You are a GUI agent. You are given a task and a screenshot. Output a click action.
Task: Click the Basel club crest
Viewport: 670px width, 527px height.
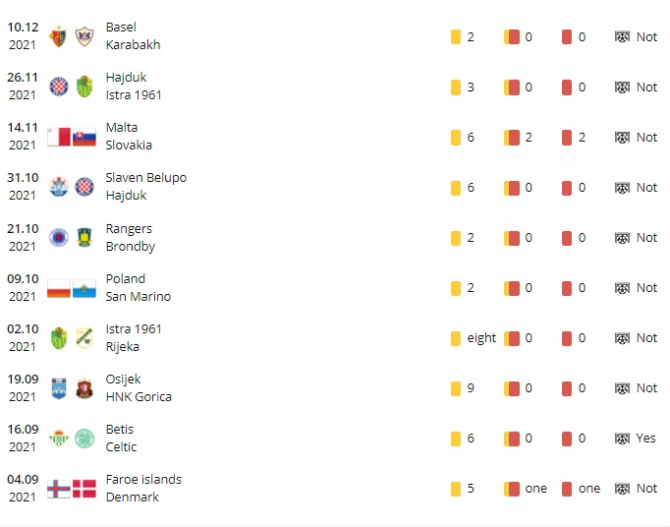(x=59, y=37)
